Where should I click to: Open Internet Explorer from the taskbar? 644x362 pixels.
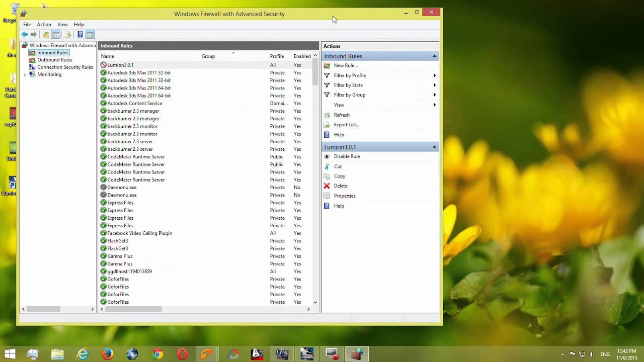point(83,354)
